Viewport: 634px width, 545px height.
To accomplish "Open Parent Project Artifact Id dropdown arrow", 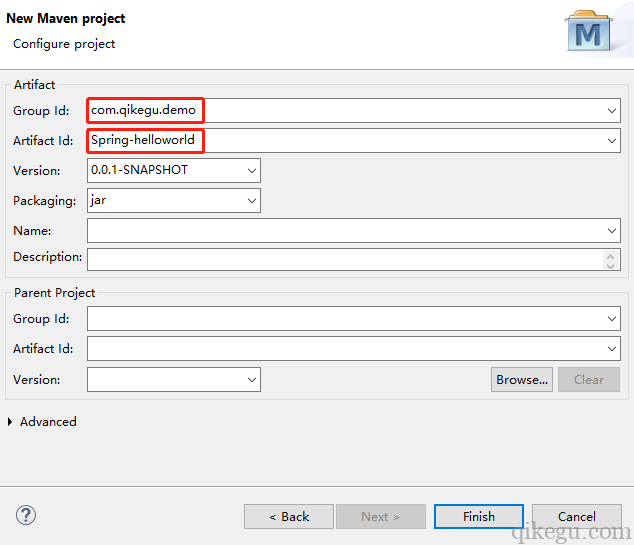I will [x=611, y=349].
